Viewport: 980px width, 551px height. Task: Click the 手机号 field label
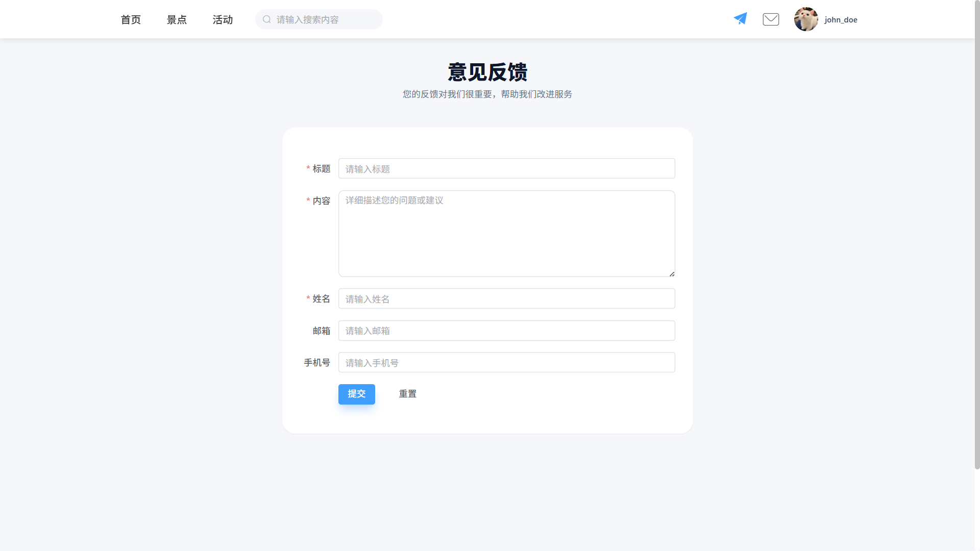(317, 363)
